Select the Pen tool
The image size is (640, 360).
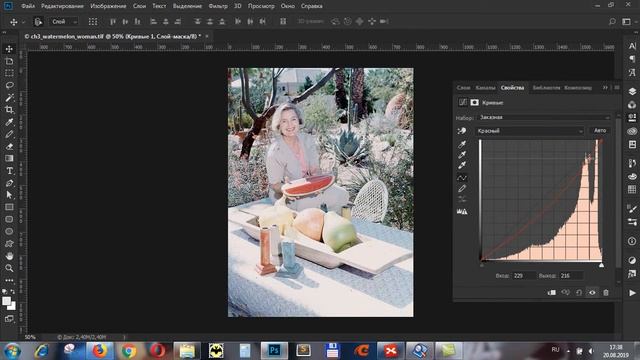click(x=9, y=183)
